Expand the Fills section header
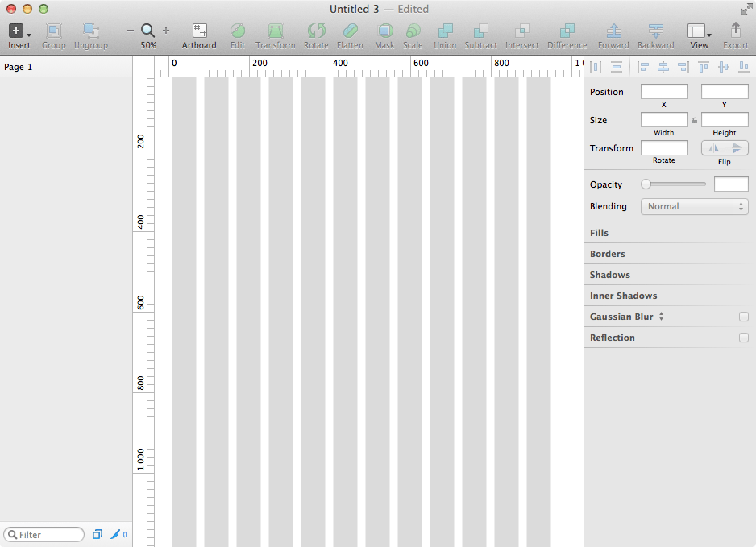 click(600, 233)
